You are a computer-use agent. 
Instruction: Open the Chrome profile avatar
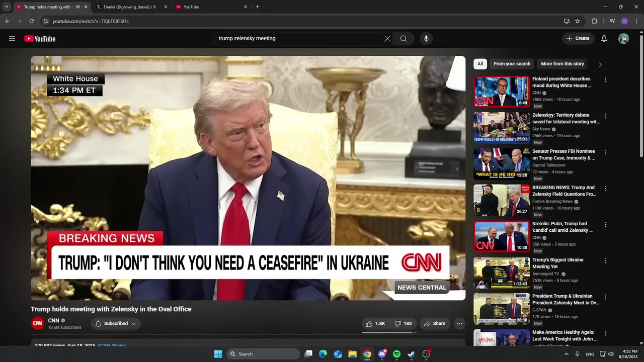tap(624, 21)
